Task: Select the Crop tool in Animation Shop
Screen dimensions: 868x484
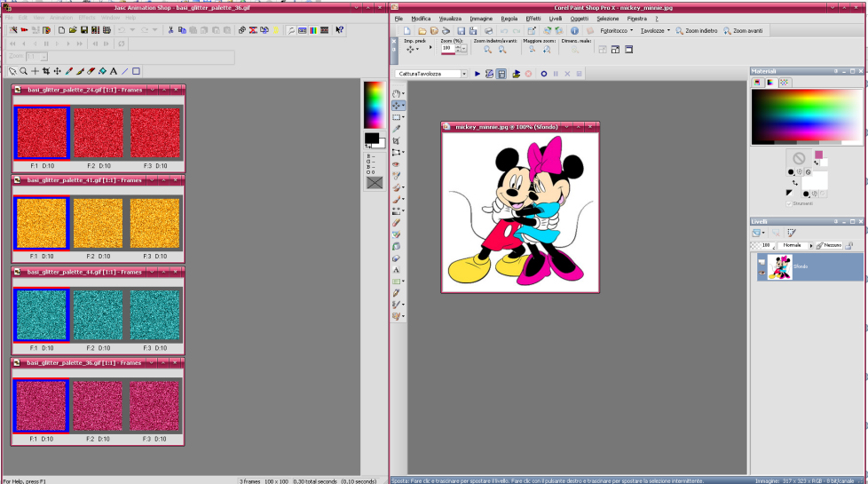Action: pos(46,71)
